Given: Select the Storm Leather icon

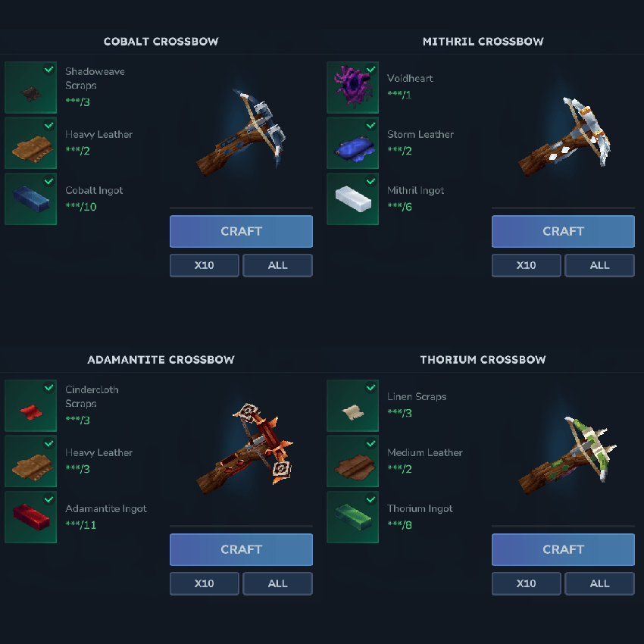Looking at the screenshot, I should pyautogui.click(x=352, y=143).
